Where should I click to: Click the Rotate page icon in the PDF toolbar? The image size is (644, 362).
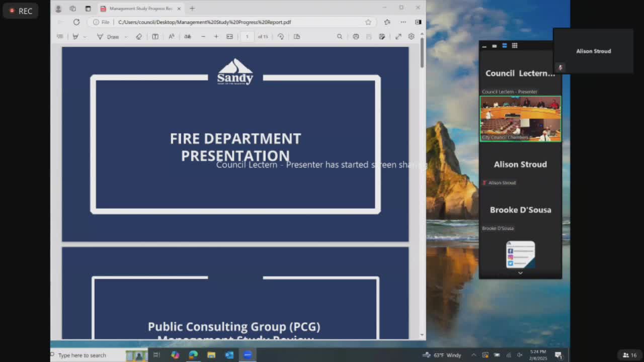pyautogui.click(x=281, y=36)
